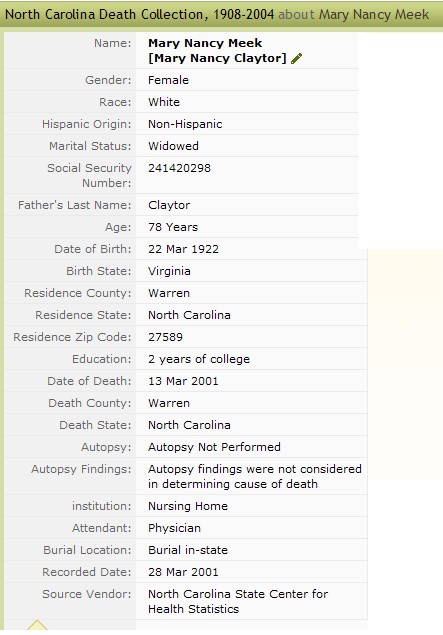
Task: Click the pencil edit icon beside name
Action: (296, 58)
